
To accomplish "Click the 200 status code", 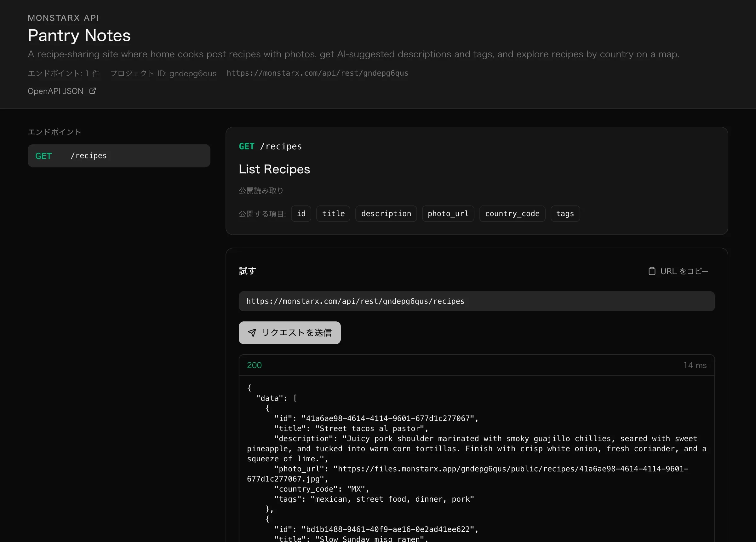I will [x=254, y=365].
